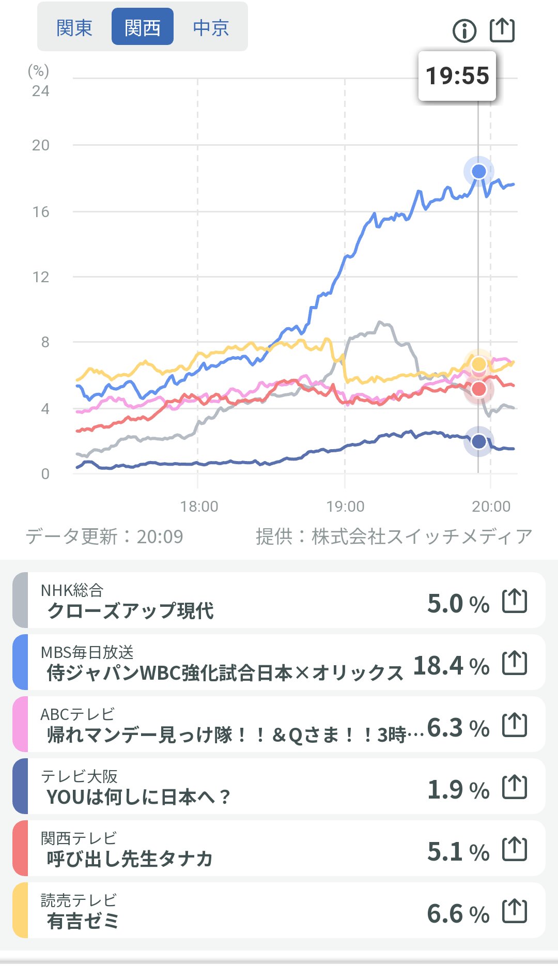Select the 関西 region tab

(x=143, y=27)
